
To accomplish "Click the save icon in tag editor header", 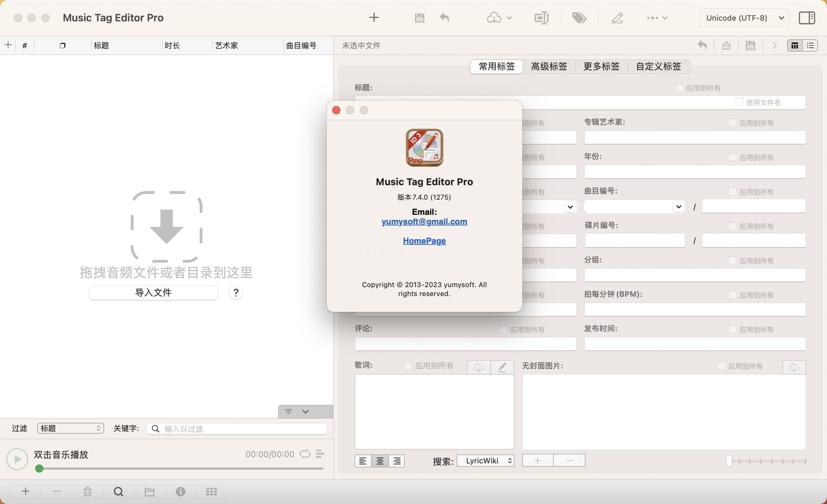I will (750, 45).
